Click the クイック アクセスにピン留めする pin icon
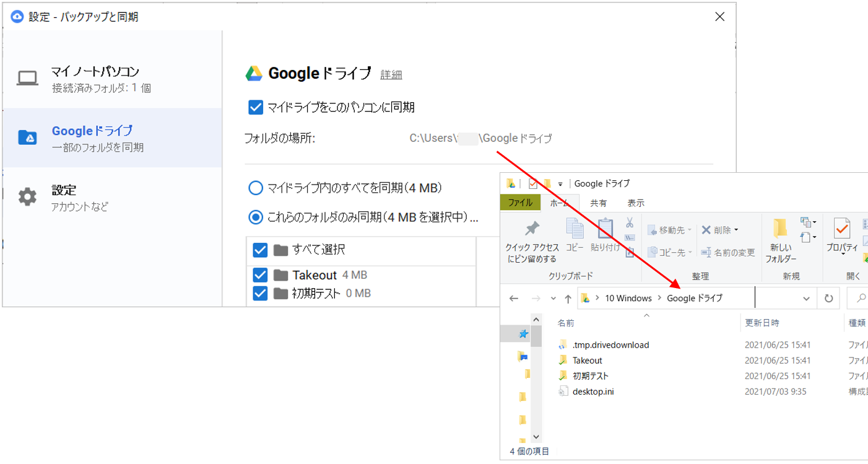 coord(532,229)
